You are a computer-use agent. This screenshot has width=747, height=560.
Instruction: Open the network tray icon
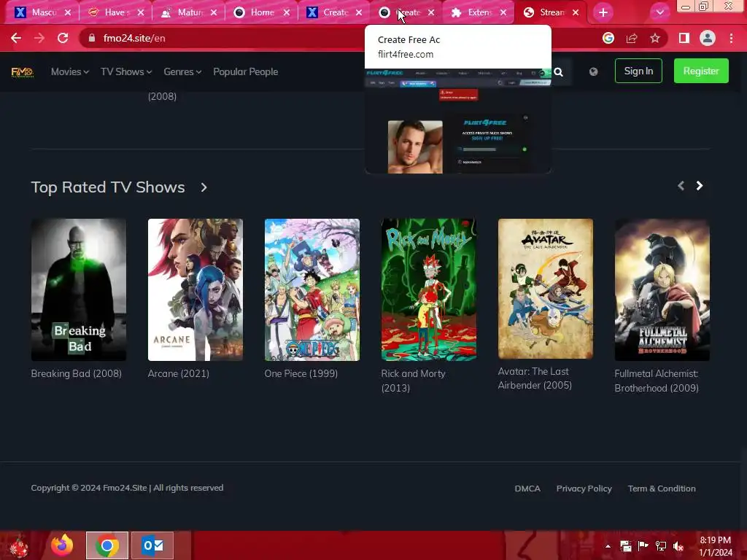(661, 546)
